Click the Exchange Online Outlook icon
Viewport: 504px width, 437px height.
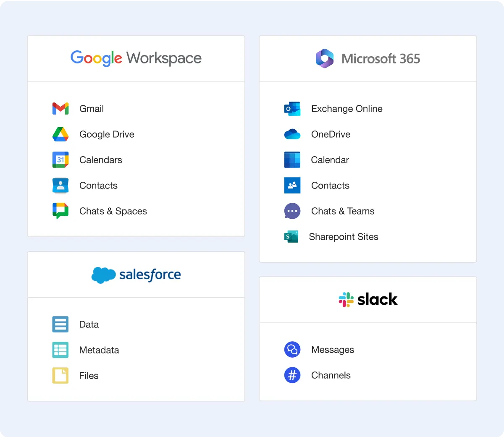(292, 108)
